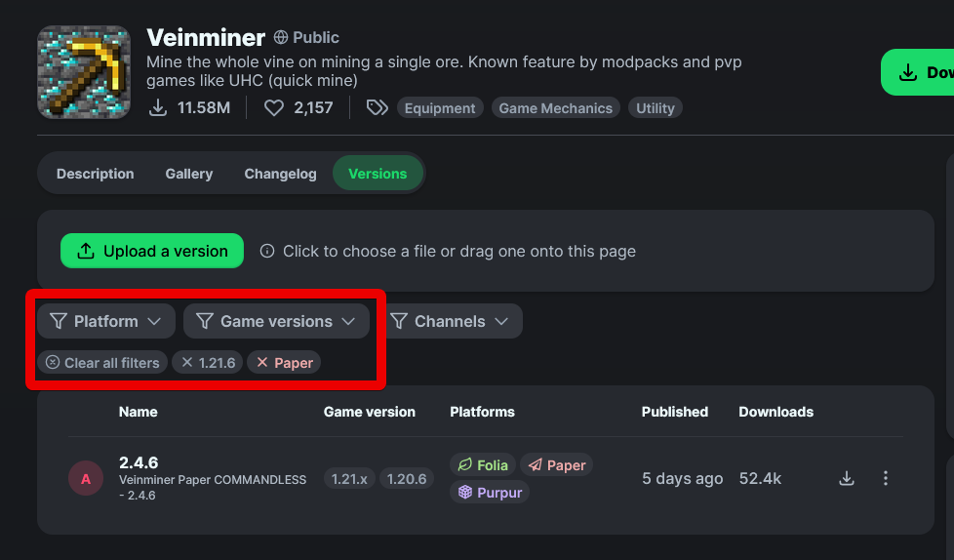Click the Veinminer pickaxe project icon
Screen dimensions: 954x560
coord(84,72)
